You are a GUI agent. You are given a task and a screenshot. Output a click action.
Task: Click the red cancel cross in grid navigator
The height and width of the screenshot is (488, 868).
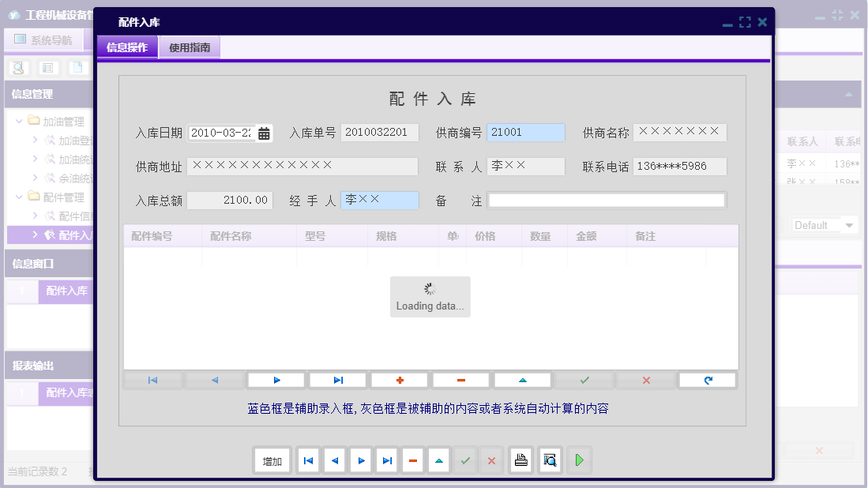(x=645, y=380)
